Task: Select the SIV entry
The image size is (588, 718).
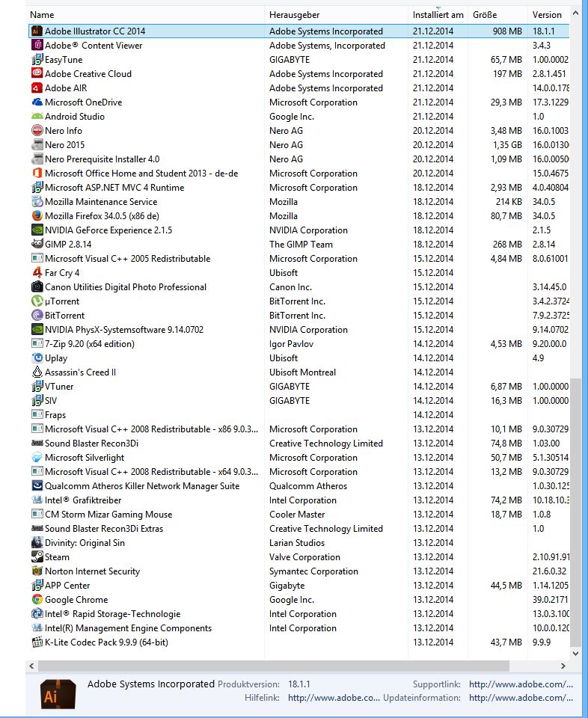Action: click(x=298, y=400)
